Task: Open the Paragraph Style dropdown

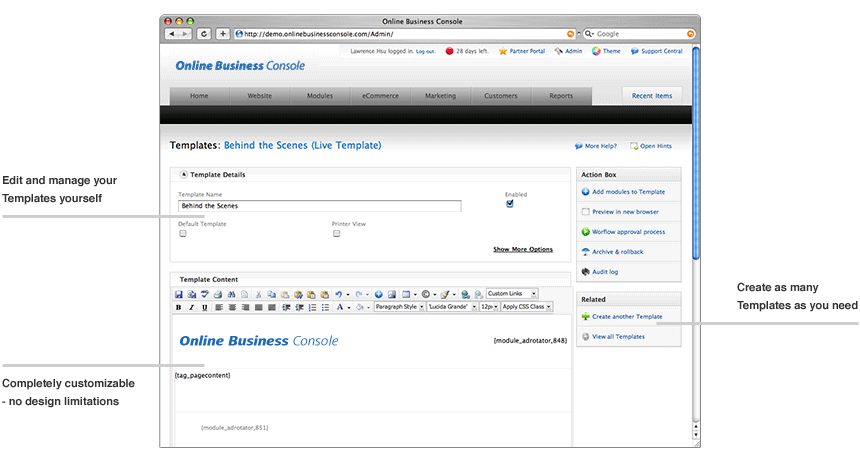Action: [x=398, y=308]
